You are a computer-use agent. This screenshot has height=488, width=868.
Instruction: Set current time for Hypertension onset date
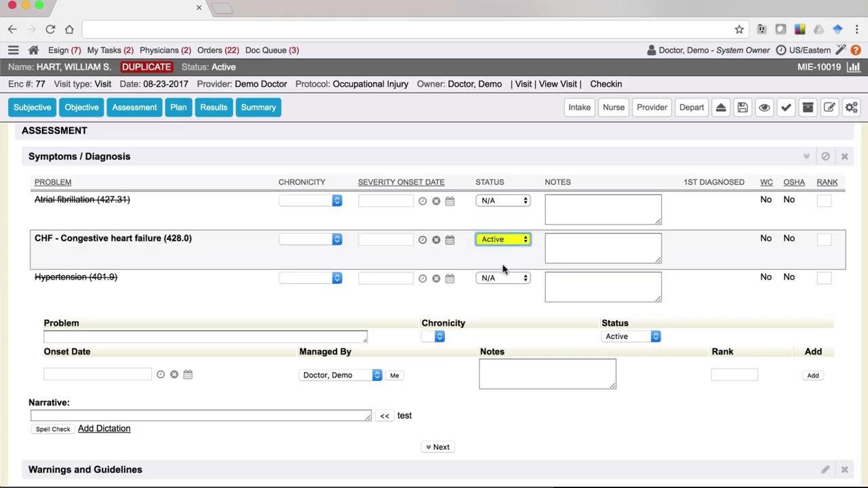point(422,279)
